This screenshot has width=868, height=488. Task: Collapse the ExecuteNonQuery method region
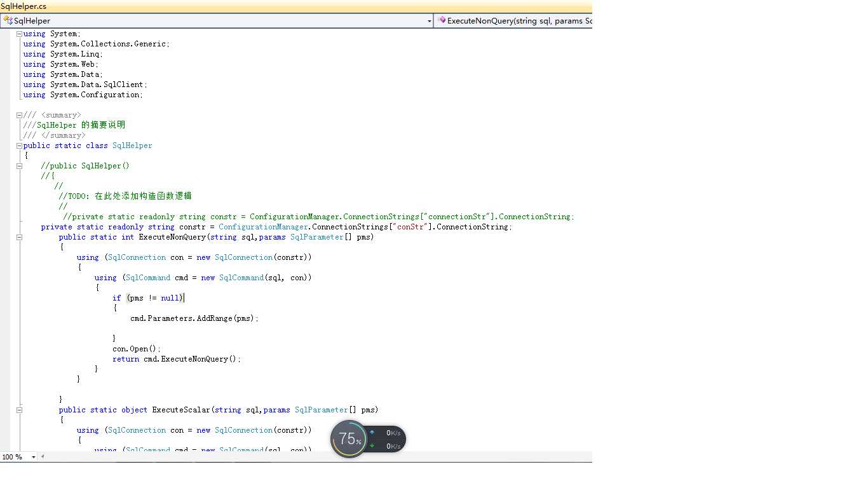[x=19, y=237]
